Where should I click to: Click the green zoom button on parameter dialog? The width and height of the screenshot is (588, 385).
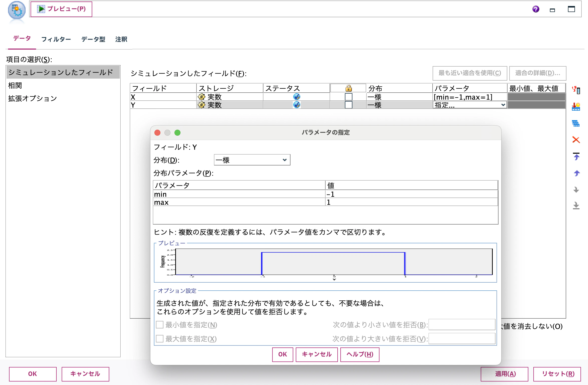point(177,133)
